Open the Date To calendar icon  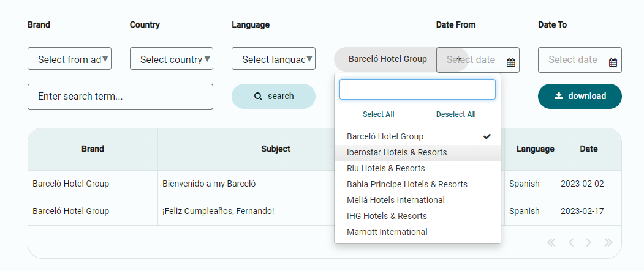[x=613, y=63]
